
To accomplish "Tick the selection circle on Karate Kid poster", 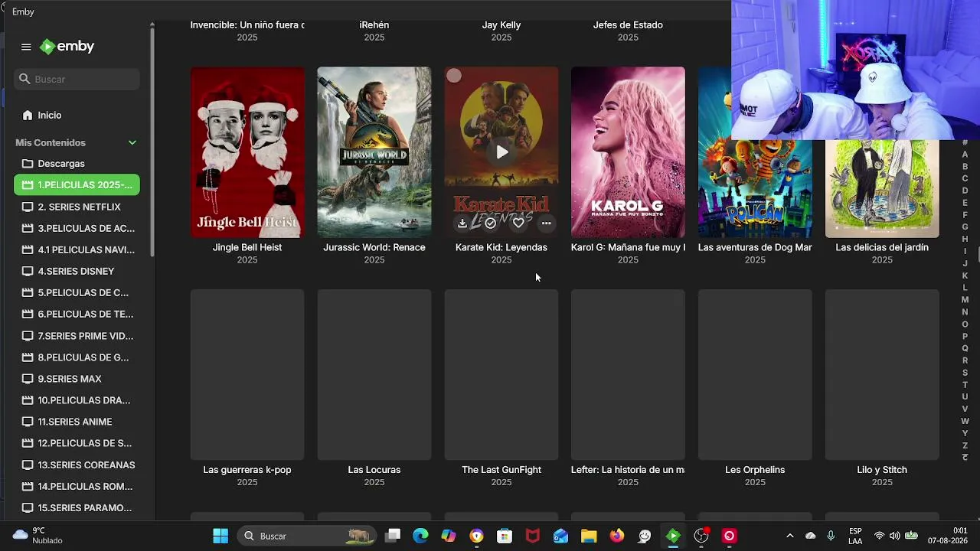I will click(x=454, y=76).
